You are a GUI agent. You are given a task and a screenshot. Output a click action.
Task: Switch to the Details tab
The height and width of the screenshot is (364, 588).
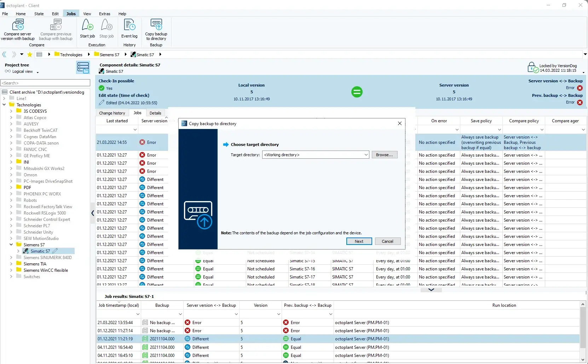point(155,113)
